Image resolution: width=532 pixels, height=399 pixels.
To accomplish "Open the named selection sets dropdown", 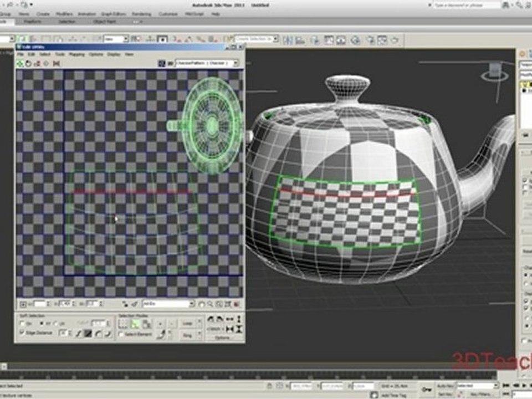I will 256,39.
